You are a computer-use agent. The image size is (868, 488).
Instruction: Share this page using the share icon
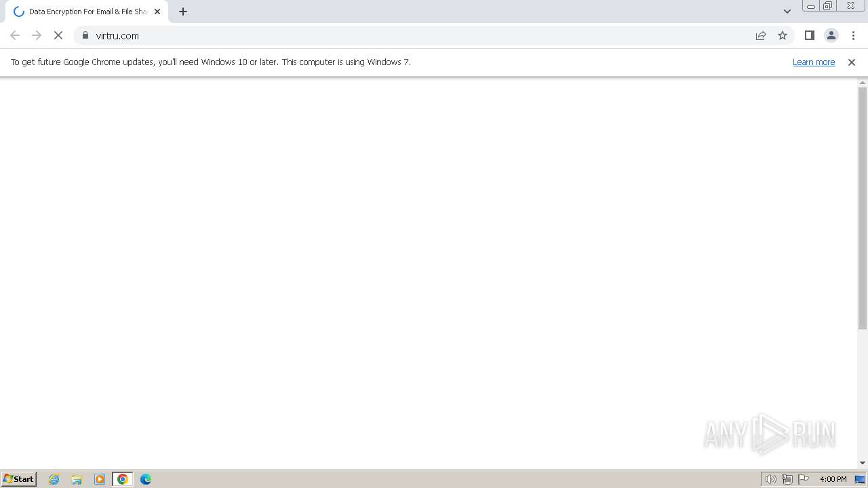tap(761, 35)
